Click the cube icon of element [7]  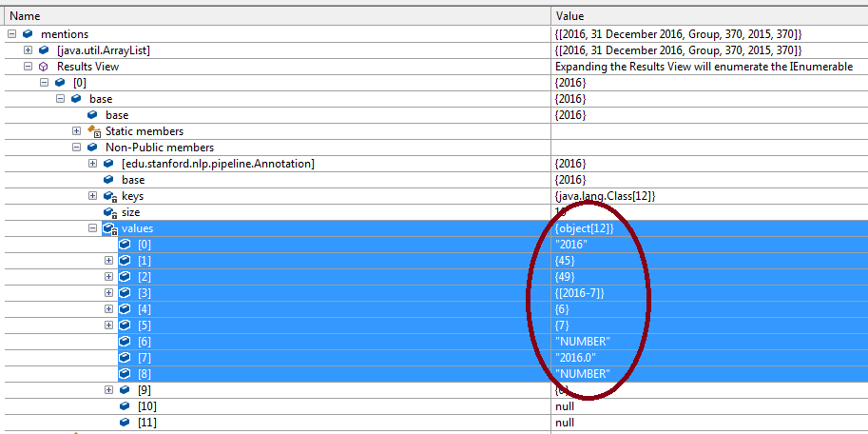(125, 358)
